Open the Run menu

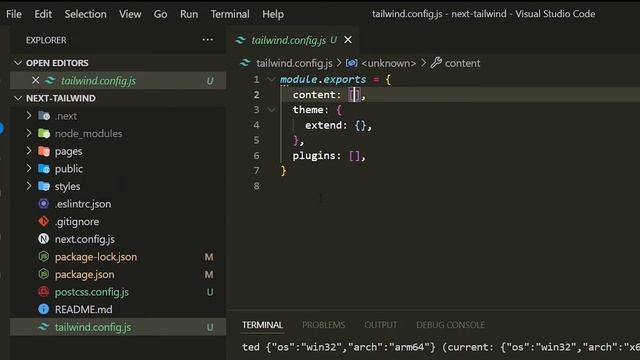coord(189,14)
